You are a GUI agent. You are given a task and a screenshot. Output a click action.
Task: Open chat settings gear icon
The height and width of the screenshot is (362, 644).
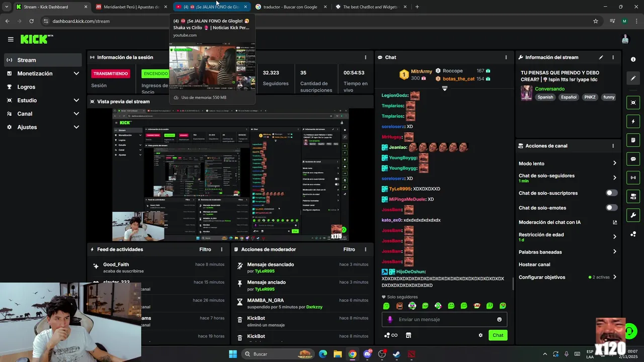480,335
